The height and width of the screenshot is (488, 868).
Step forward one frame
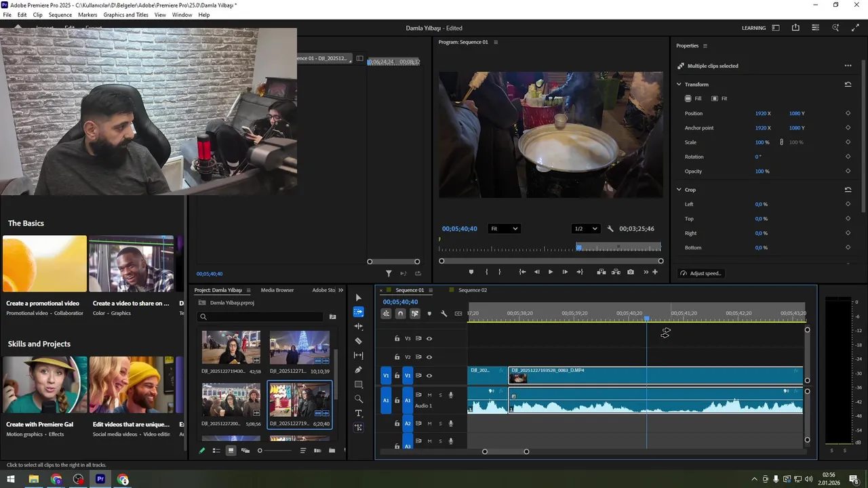tap(565, 272)
